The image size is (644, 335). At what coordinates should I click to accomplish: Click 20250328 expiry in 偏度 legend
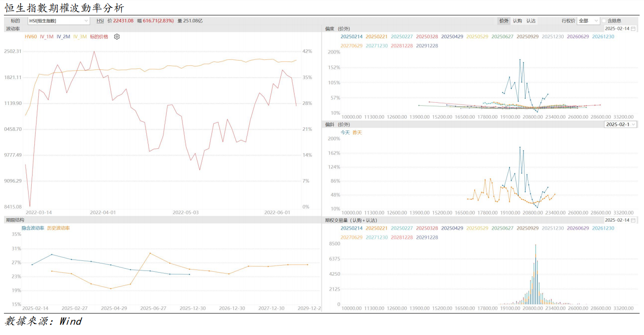pos(427,37)
